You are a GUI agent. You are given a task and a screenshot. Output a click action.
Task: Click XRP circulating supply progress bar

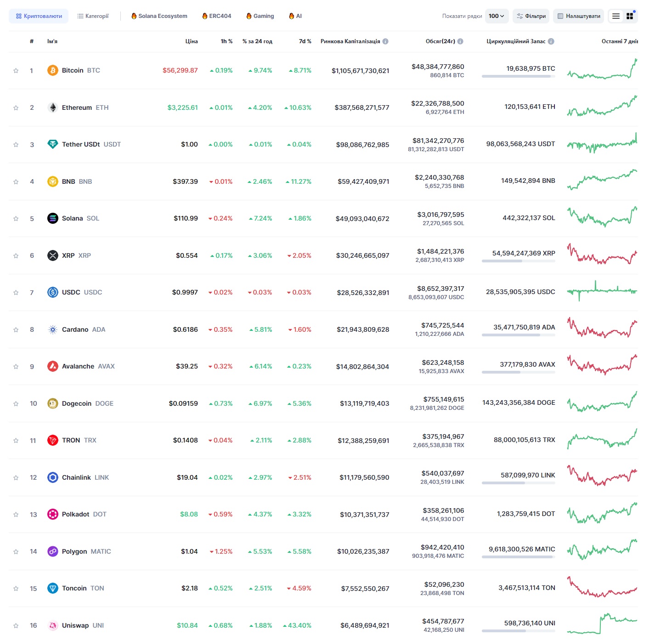point(519,261)
